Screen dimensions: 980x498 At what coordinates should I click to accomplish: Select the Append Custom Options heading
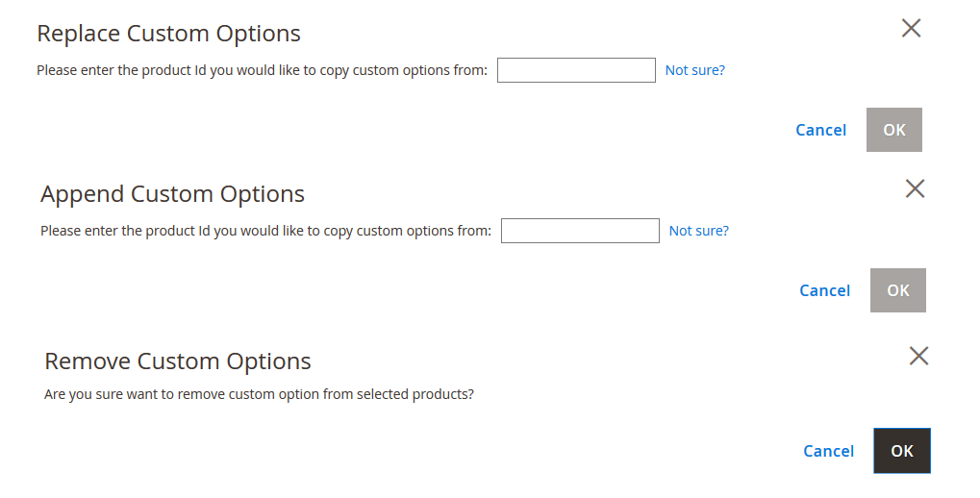172,193
